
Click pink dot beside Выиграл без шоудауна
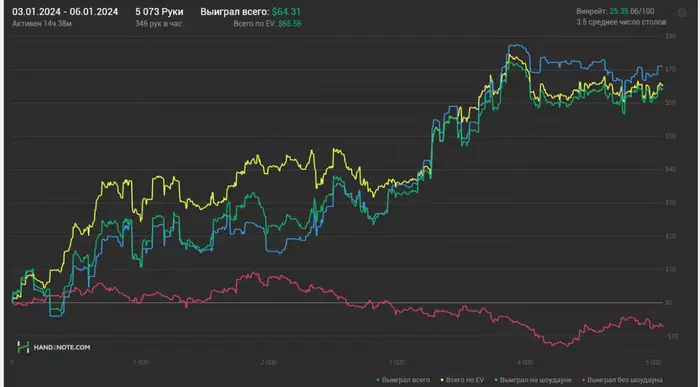point(583,380)
